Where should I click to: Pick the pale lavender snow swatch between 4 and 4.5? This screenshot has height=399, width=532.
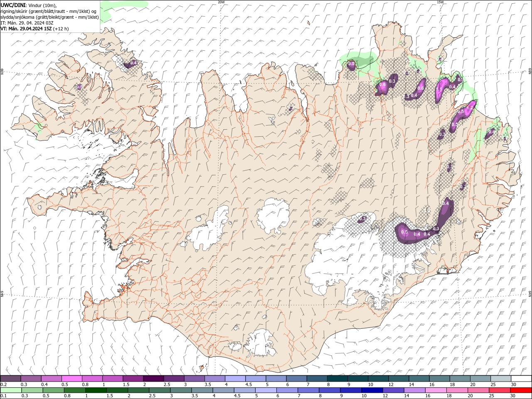tap(235, 379)
